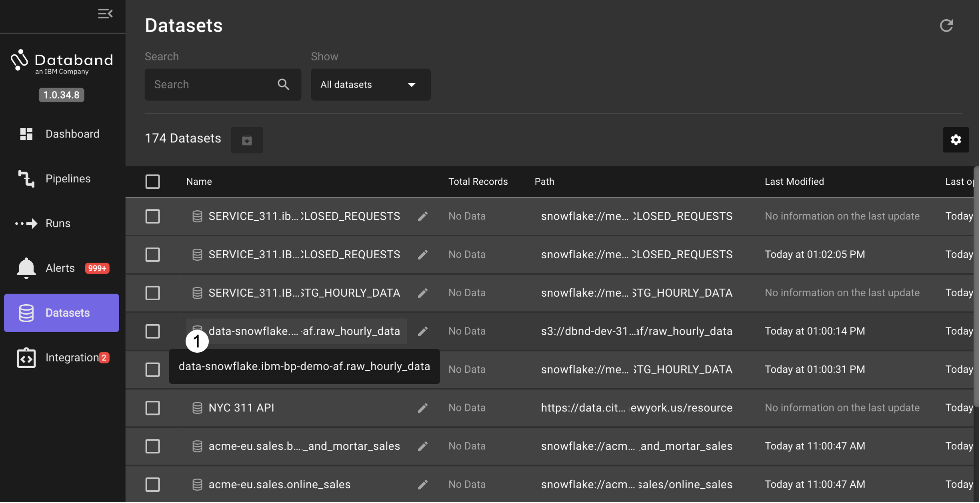Check the NYC 311 API row
980x503 pixels.
(152, 408)
